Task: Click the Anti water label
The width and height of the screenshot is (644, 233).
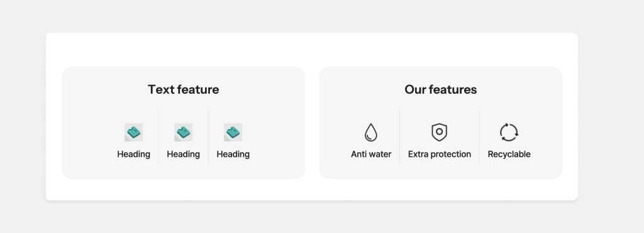Action: [x=371, y=154]
